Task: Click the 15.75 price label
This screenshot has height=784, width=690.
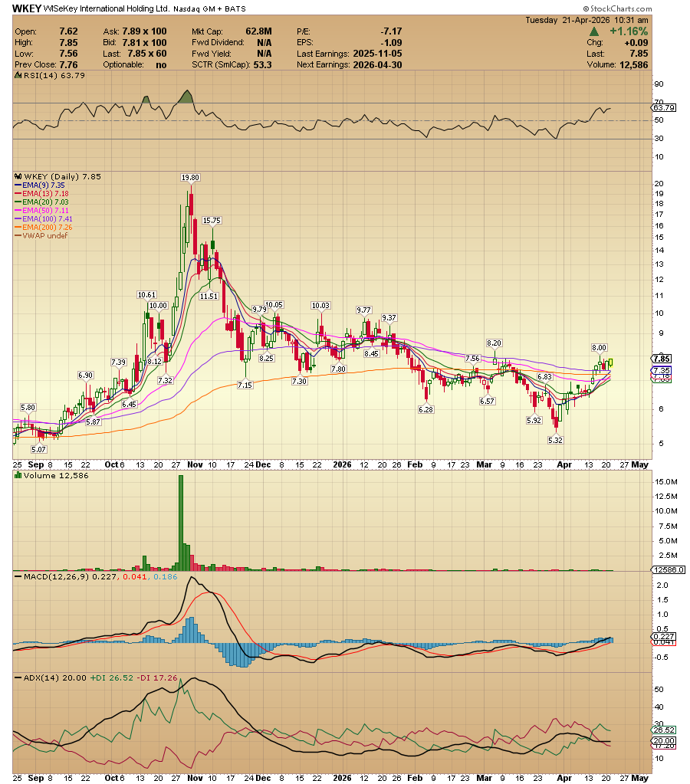Action: point(212,221)
